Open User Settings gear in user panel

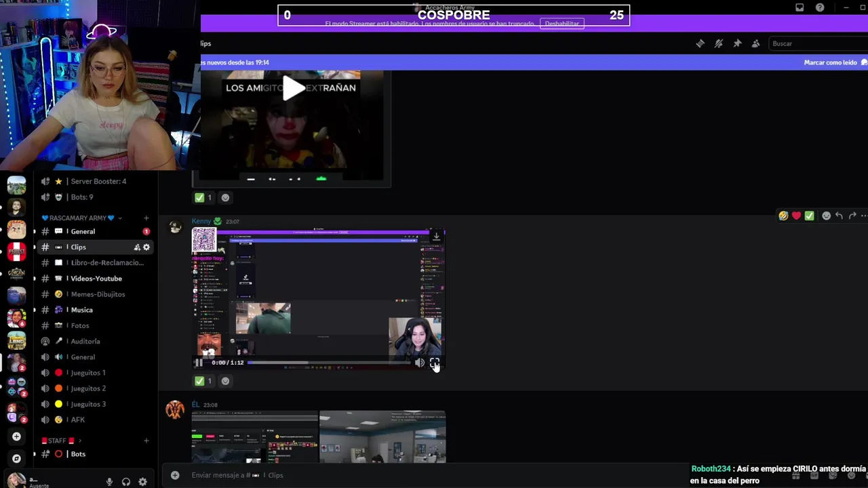142,482
